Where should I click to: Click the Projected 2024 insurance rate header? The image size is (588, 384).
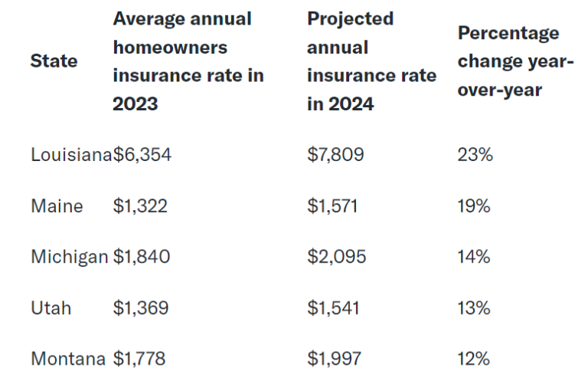click(x=371, y=61)
